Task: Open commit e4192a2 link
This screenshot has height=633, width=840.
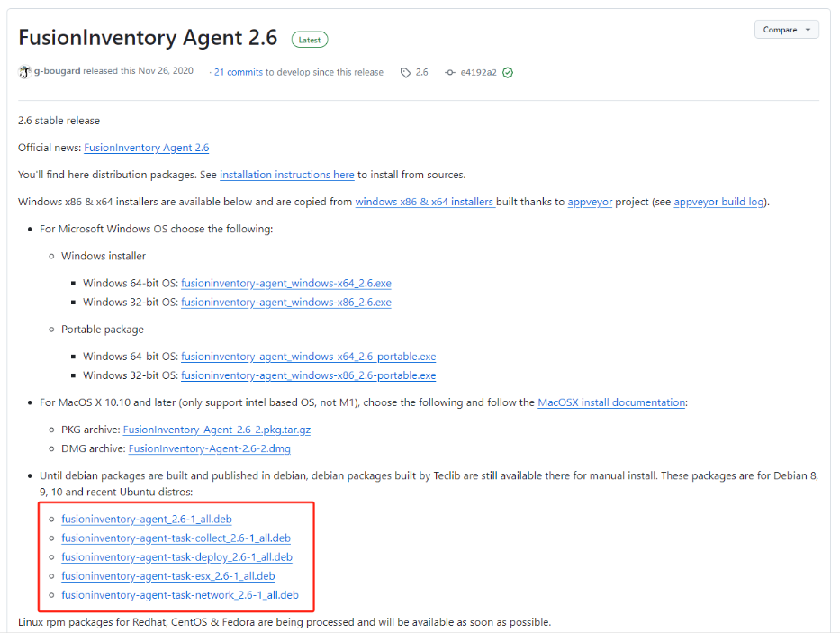Action: tap(478, 72)
